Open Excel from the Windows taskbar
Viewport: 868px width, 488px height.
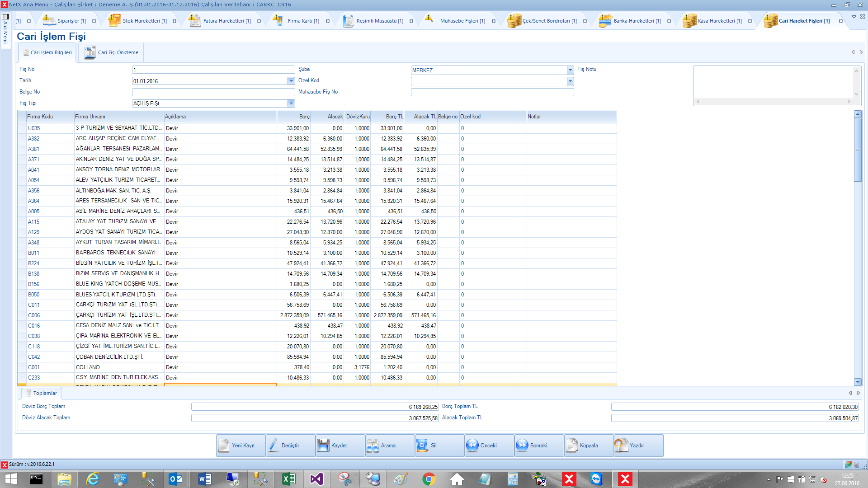point(288,479)
